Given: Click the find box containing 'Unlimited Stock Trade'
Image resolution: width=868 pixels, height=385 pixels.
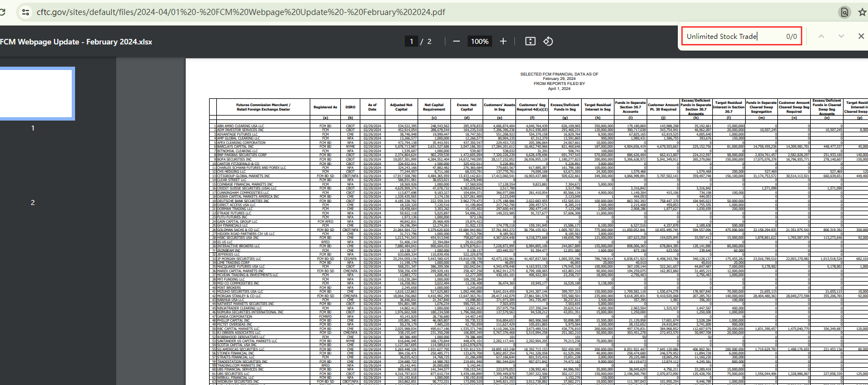Looking at the screenshot, I should 728,37.
